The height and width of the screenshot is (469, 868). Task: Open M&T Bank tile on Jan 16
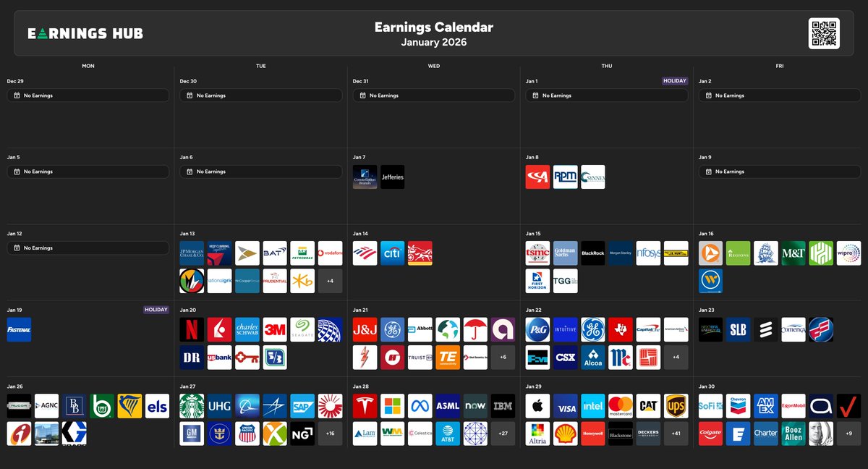(x=793, y=253)
